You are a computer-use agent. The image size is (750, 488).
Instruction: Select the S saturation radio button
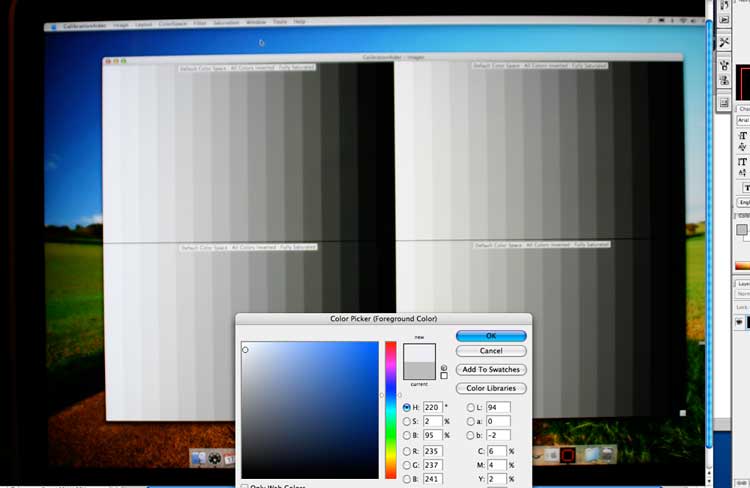pyautogui.click(x=407, y=421)
